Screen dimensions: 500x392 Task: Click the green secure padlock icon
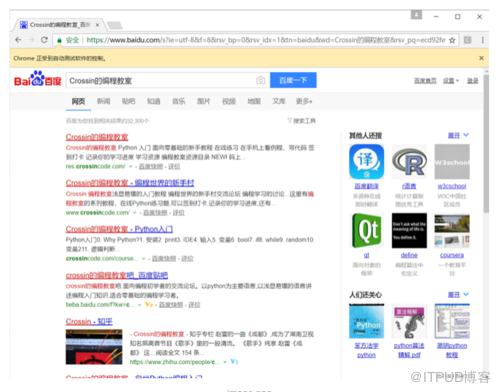59,41
